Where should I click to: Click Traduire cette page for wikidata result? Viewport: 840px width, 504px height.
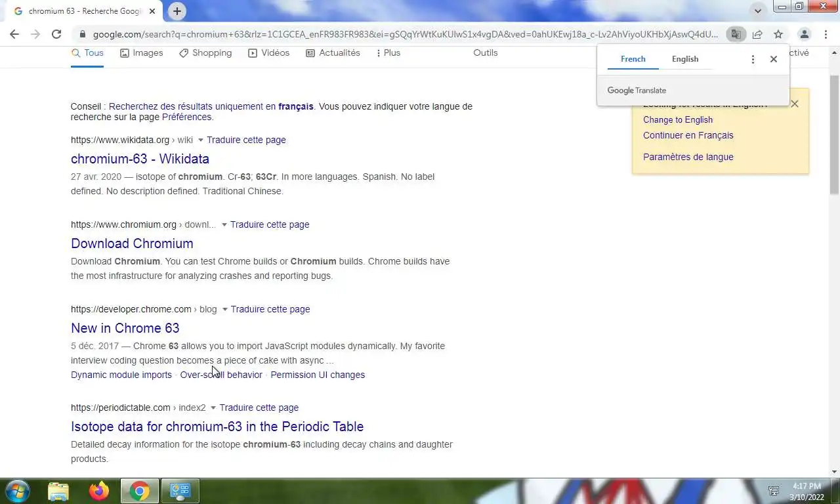tap(246, 140)
